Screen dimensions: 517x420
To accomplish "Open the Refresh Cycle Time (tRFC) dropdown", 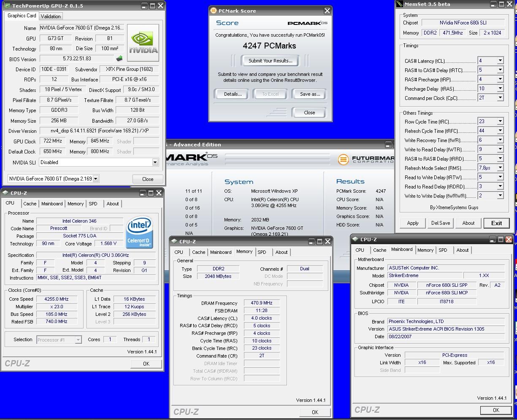I will [x=500, y=131].
